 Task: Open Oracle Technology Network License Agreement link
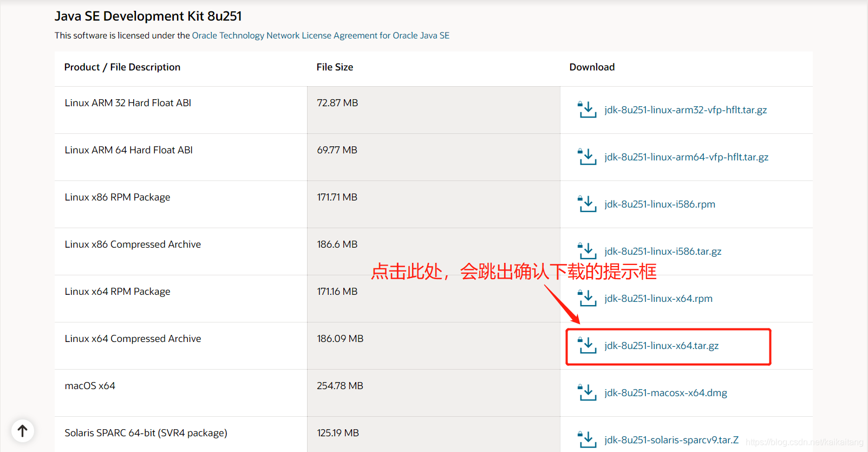pos(321,35)
